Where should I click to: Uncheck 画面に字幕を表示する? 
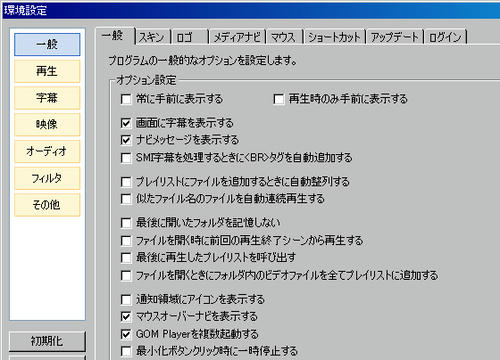pos(126,123)
